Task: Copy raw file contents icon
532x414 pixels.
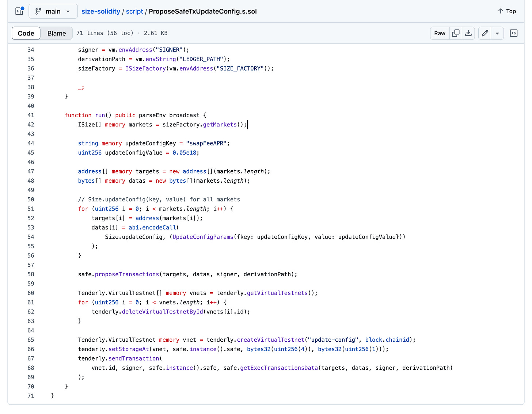Action: tap(456, 33)
